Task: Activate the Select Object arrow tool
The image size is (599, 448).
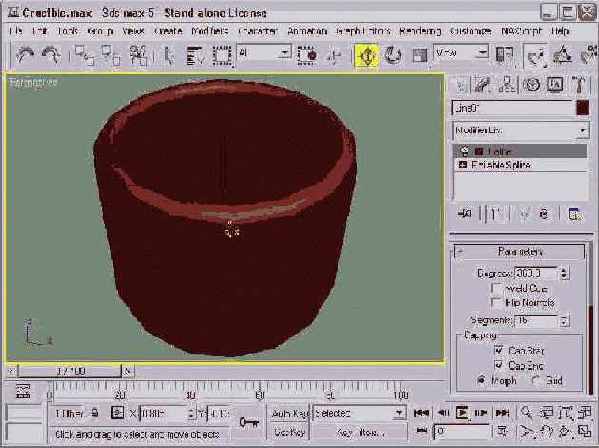Action: [x=168, y=56]
